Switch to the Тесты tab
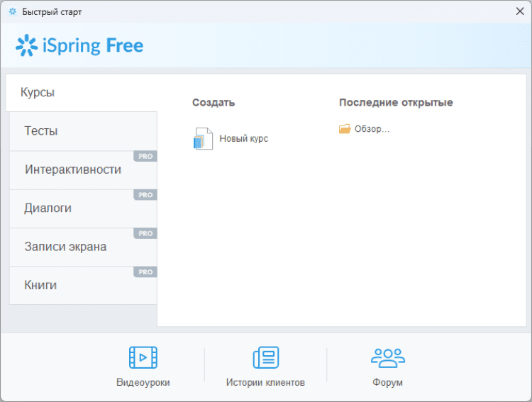The height and width of the screenshot is (402, 532). [83, 131]
